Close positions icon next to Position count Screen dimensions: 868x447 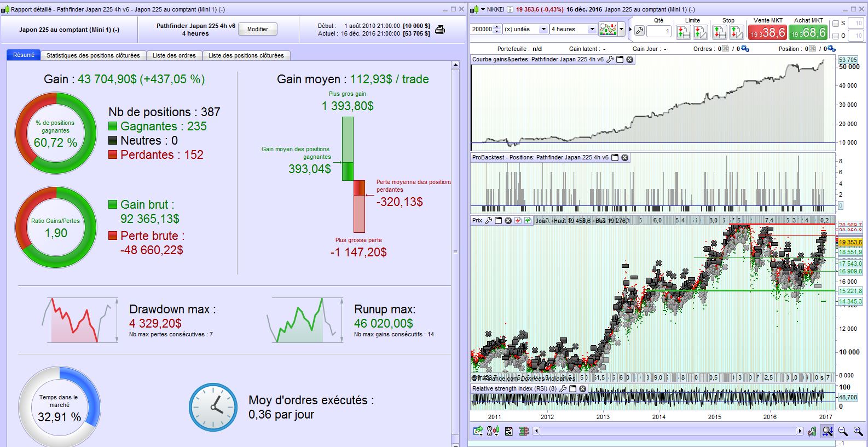[x=812, y=49]
